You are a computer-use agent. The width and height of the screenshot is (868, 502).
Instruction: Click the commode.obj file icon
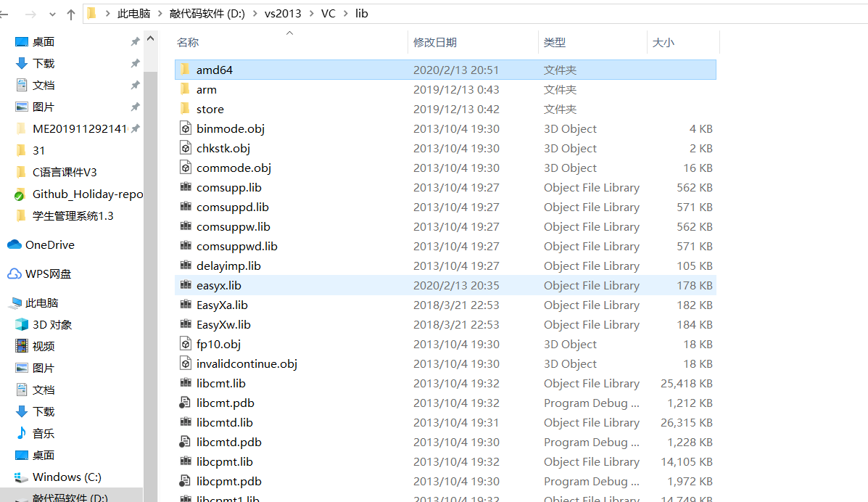pos(186,168)
